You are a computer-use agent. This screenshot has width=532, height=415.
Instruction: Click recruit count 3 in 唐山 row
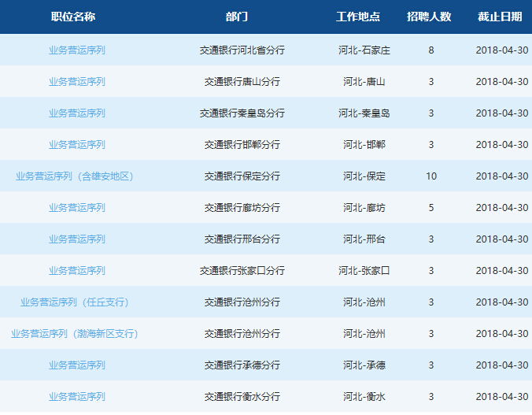pos(431,82)
